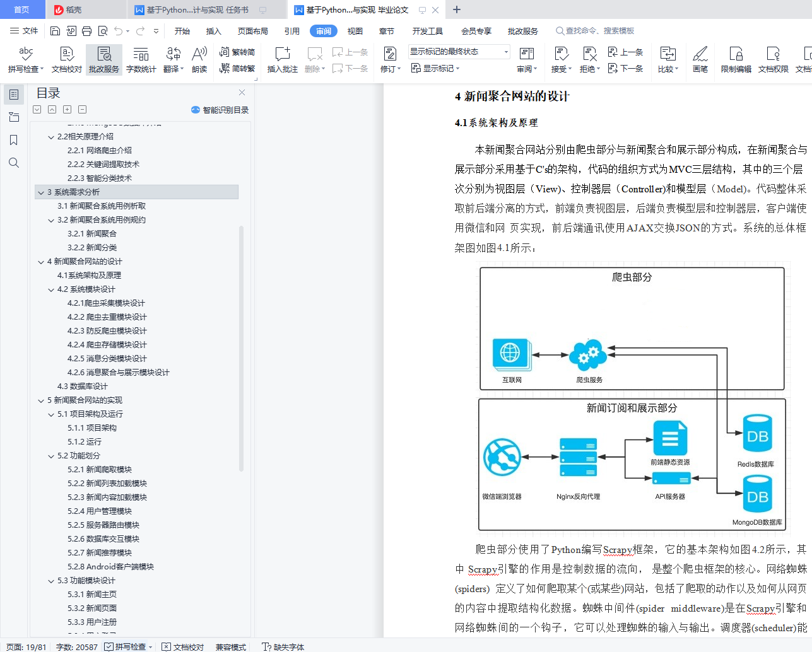Screen dimensions: 812x652
Task: Click the Save icon in quick access bar
Action: [55, 31]
